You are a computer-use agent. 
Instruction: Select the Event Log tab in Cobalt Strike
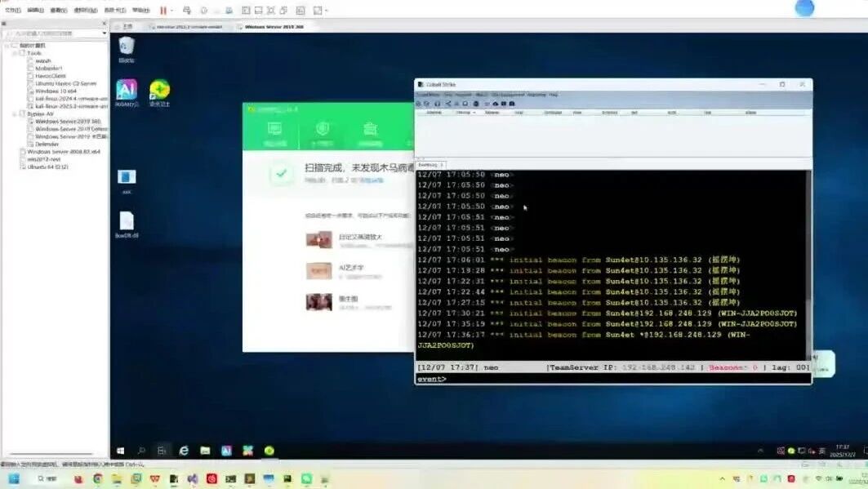(x=427, y=165)
